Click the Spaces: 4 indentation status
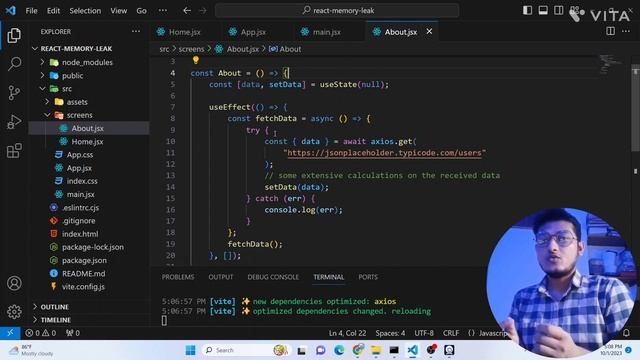The image size is (640, 360). (x=390, y=333)
